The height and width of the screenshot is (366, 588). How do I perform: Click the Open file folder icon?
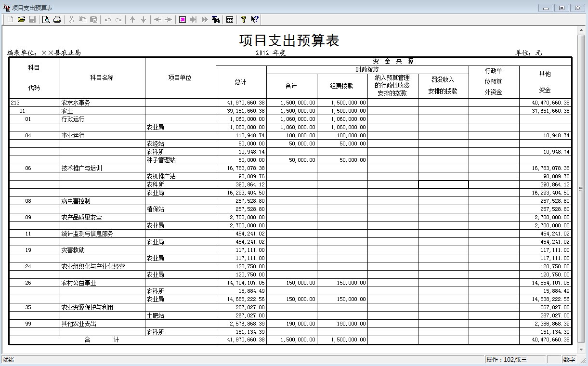[21, 19]
